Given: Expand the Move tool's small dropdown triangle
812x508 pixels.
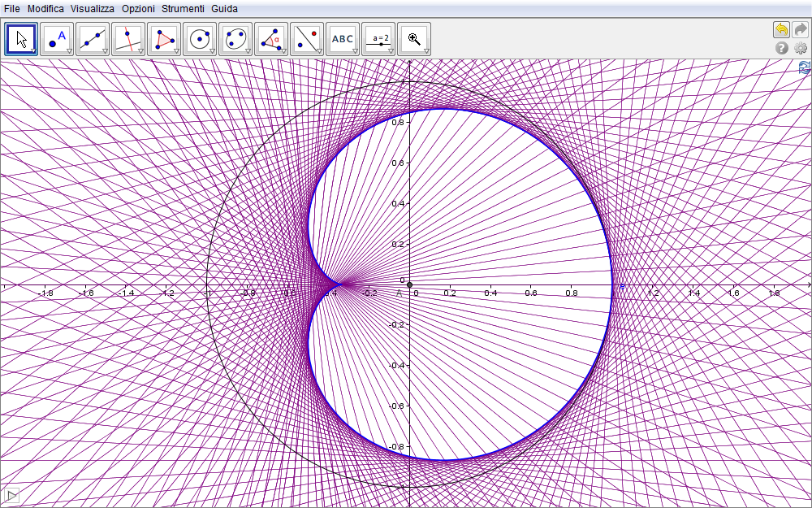Looking at the screenshot, I should click(33, 51).
